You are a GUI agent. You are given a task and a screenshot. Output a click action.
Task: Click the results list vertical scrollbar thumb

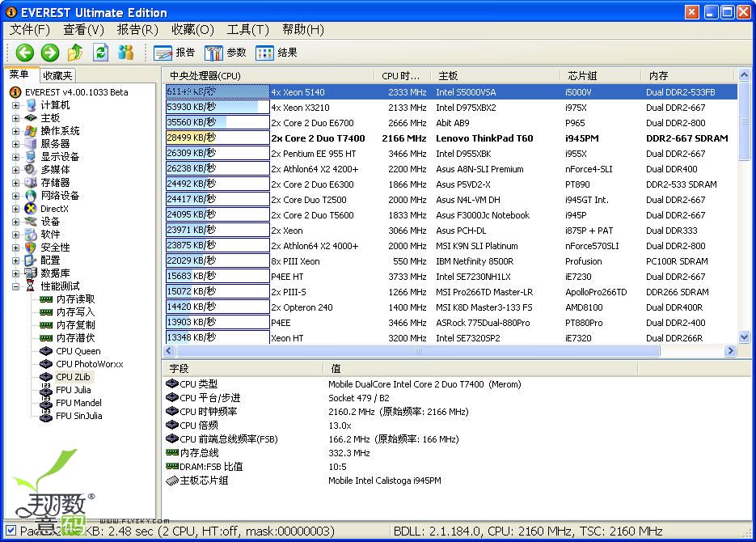point(744,121)
